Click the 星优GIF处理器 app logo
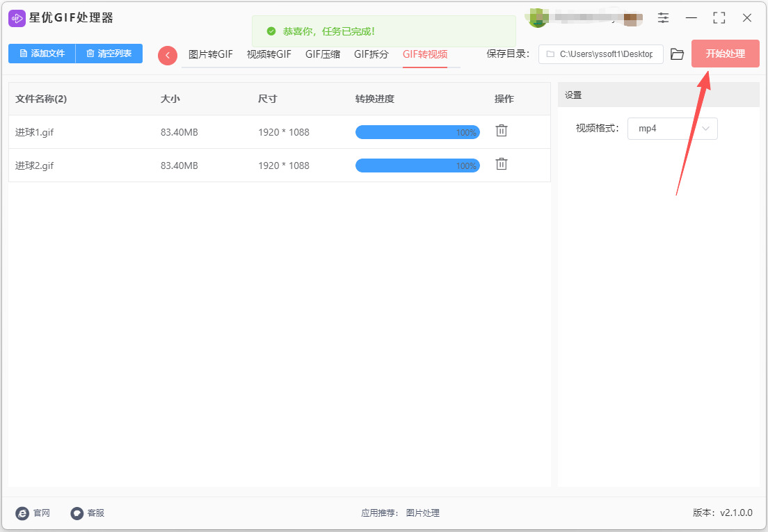Screen dimensions: 768x532 click(17, 18)
